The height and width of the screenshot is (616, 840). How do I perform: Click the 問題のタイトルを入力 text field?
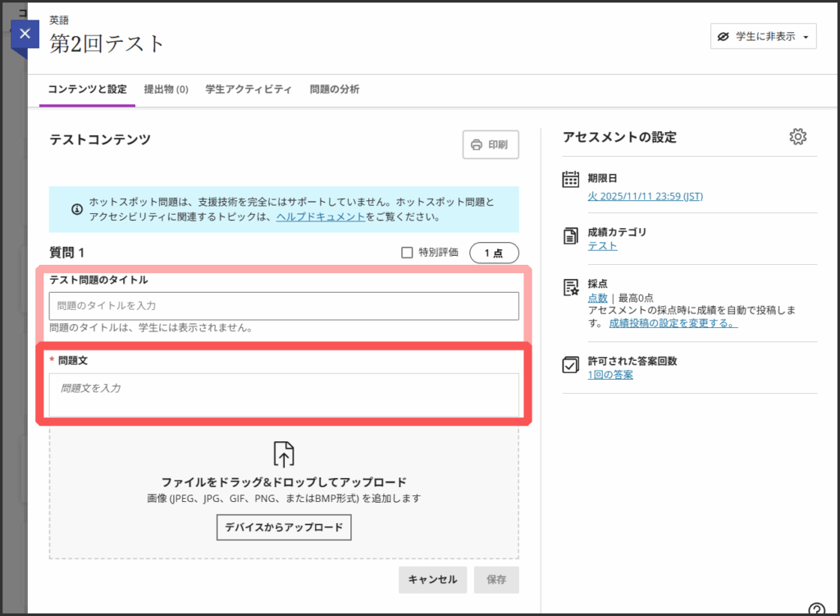point(284,306)
